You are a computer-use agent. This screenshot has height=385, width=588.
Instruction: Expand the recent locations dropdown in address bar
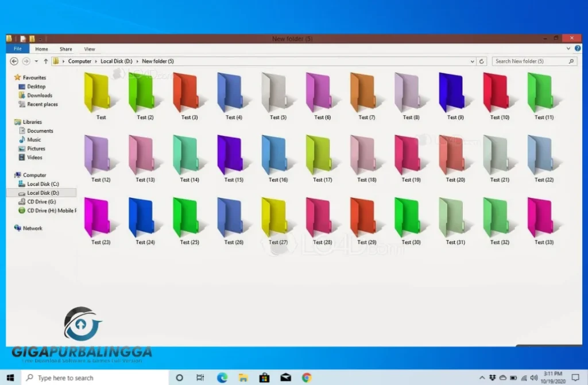click(x=36, y=61)
